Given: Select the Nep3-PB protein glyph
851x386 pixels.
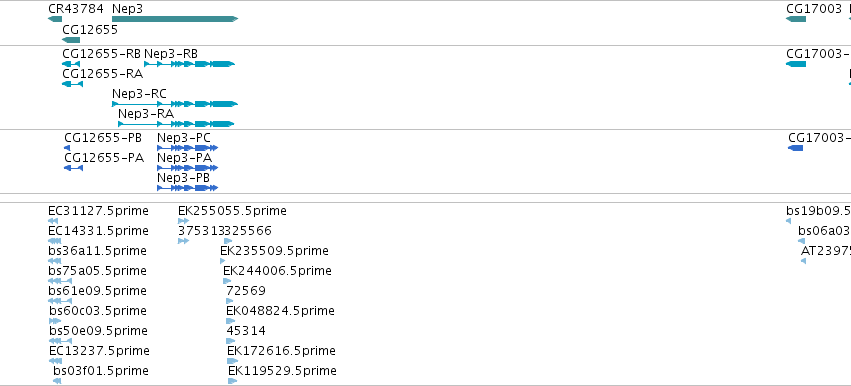Looking at the screenshot, I should [x=187, y=188].
